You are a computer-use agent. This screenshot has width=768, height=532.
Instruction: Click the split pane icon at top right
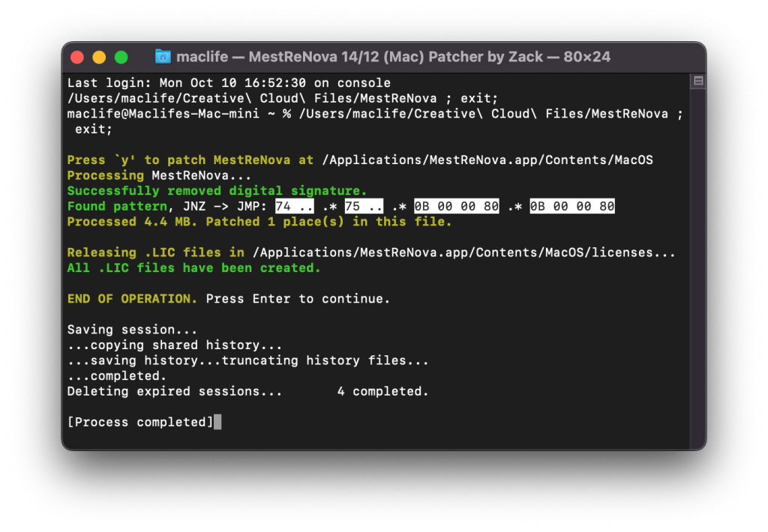pyautogui.click(x=698, y=81)
